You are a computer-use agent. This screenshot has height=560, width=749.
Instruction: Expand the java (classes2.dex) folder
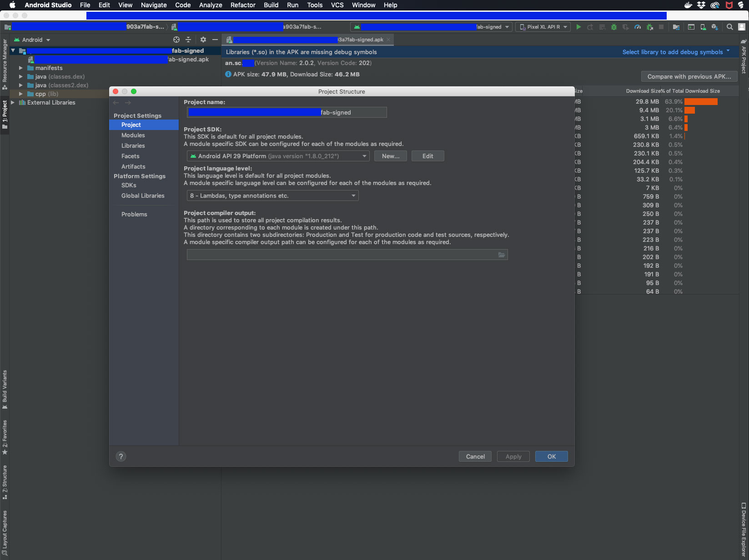click(x=20, y=85)
